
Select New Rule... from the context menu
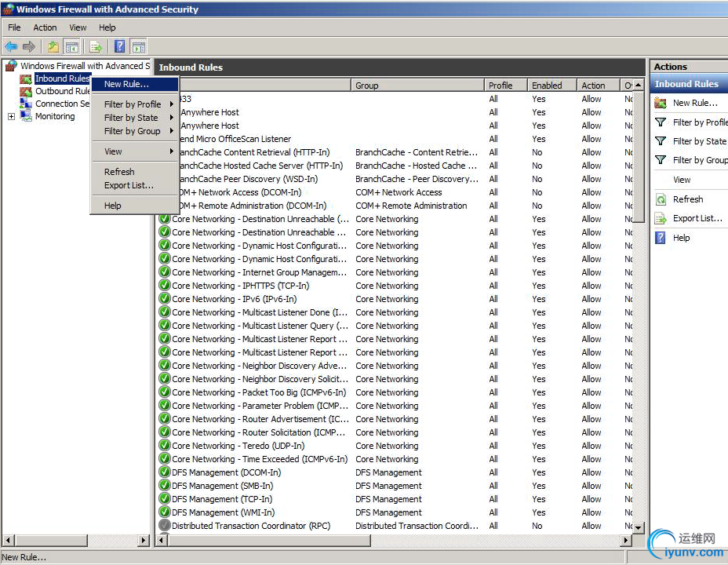point(126,84)
